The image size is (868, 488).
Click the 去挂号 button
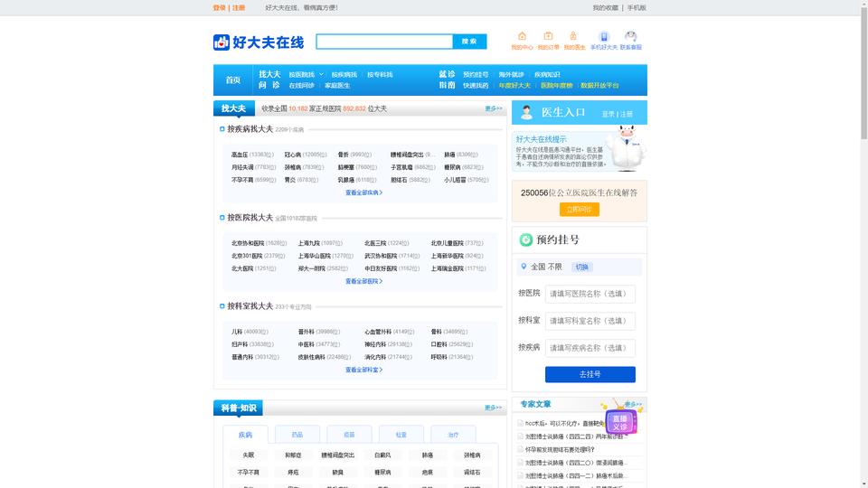(590, 374)
